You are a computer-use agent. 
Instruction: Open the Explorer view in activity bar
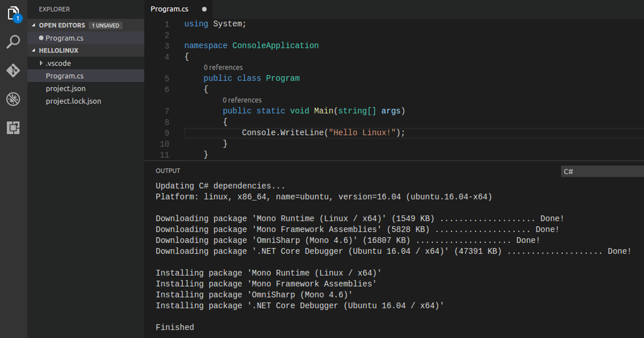(x=14, y=13)
